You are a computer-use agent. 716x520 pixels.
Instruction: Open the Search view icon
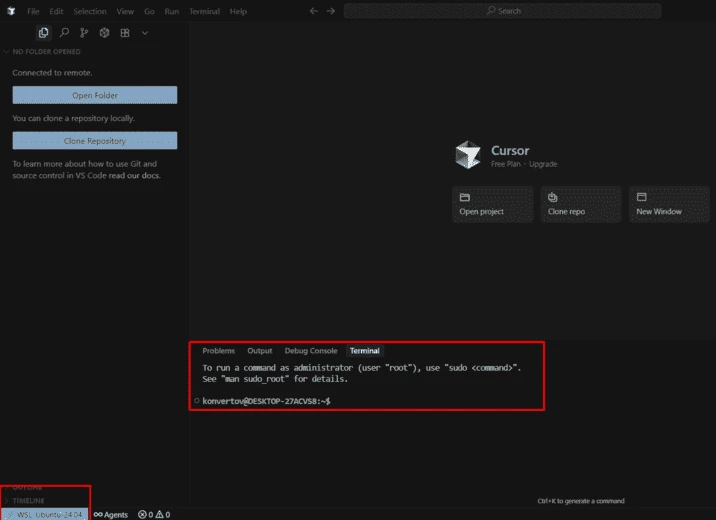point(64,33)
